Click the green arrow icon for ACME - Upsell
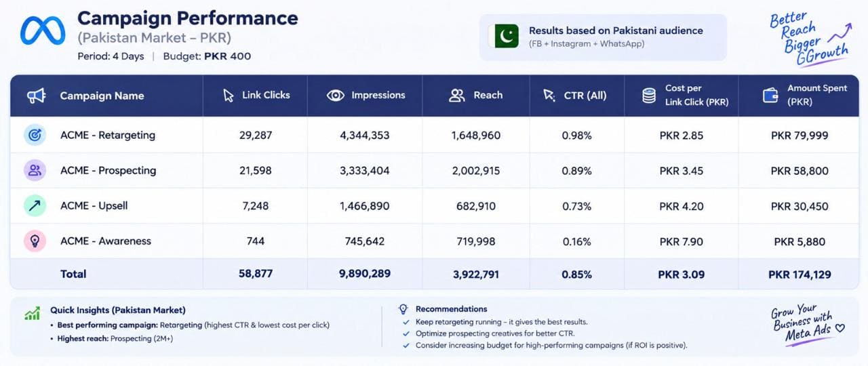868x366 pixels. [x=35, y=206]
